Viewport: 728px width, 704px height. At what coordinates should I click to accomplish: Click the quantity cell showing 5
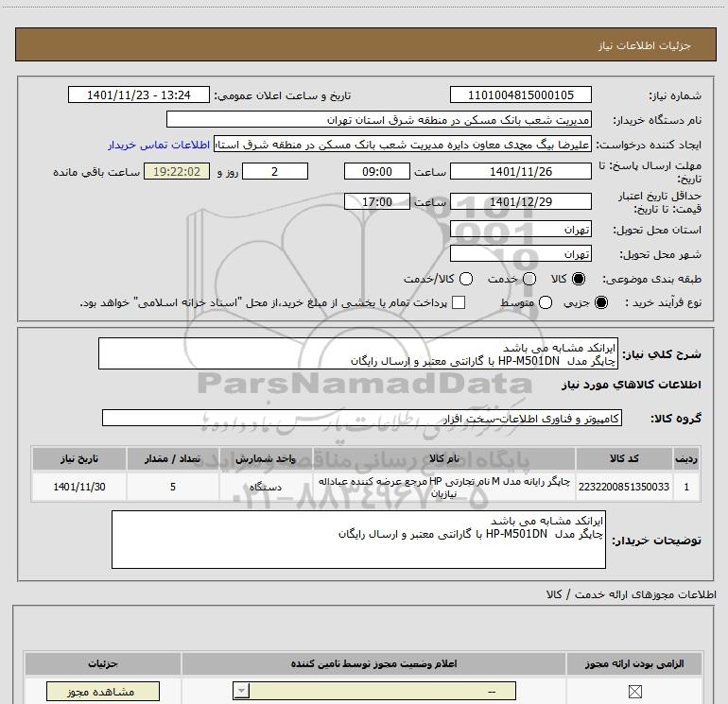tap(172, 487)
